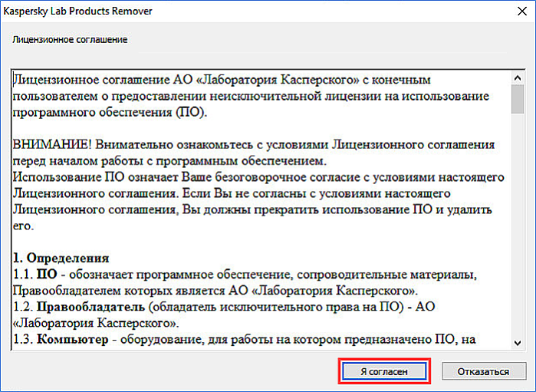The width and height of the screenshot is (536, 392).
Task: Decline via the "Отказаться" button
Action: click(x=483, y=371)
